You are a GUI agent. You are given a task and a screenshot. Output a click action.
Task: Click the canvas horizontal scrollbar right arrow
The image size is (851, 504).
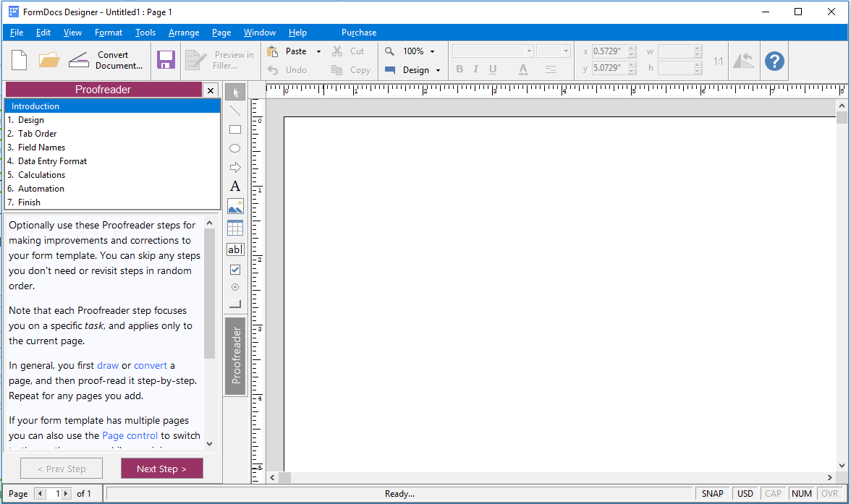click(x=830, y=477)
